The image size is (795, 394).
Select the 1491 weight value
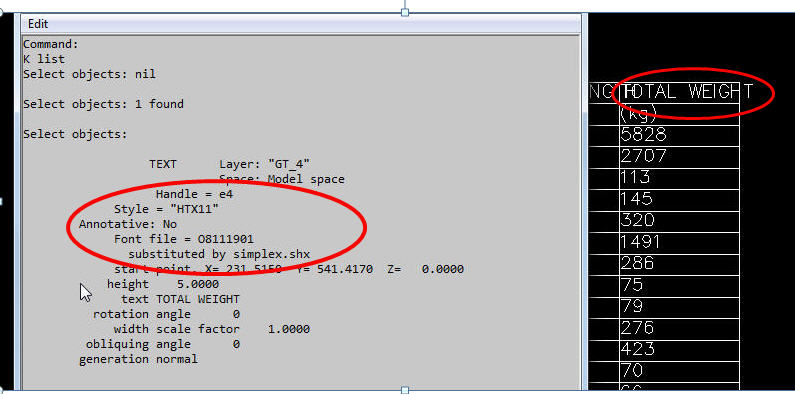pyautogui.click(x=640, y=242)
